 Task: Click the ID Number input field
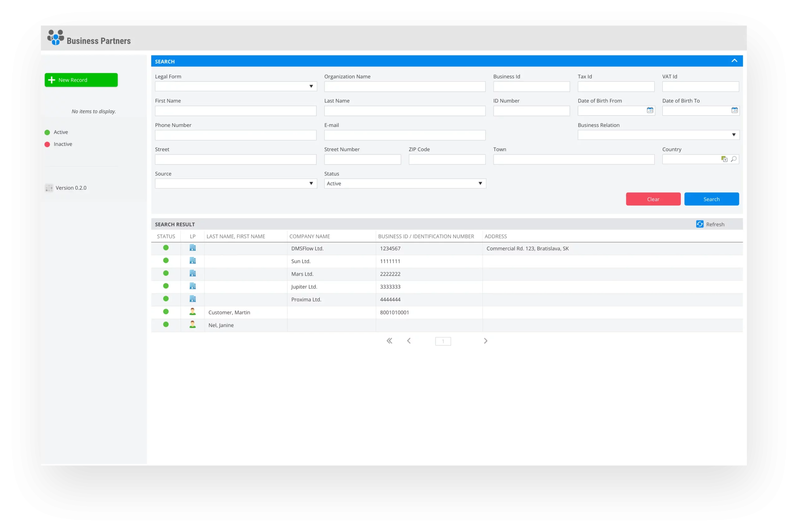click(532, 111)
